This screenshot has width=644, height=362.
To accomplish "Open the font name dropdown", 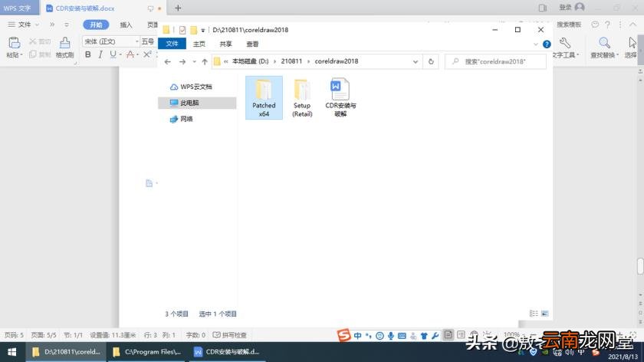I will (136, 41).
